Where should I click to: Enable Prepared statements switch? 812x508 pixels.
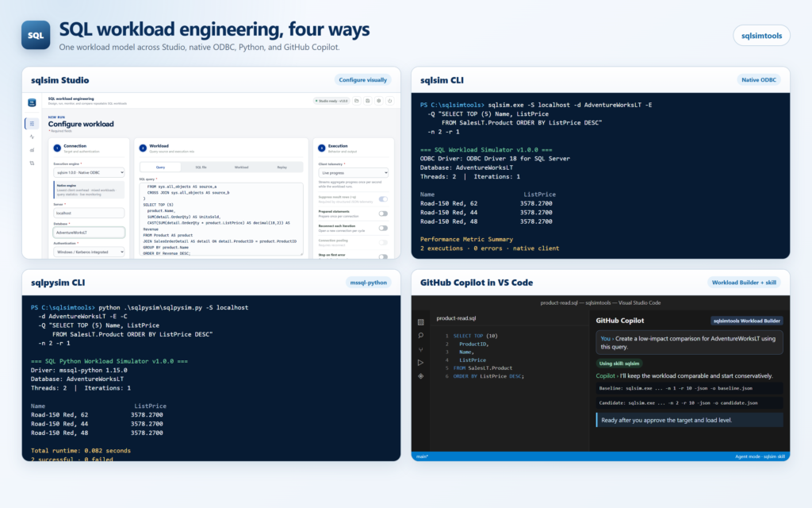click(x=383, y=214)
